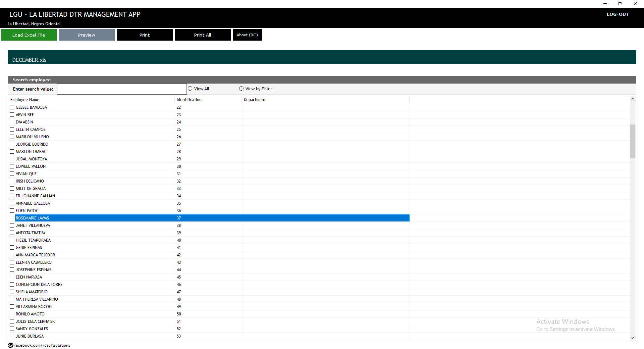Click the scroll down arrow of list

tap(633, 338)
